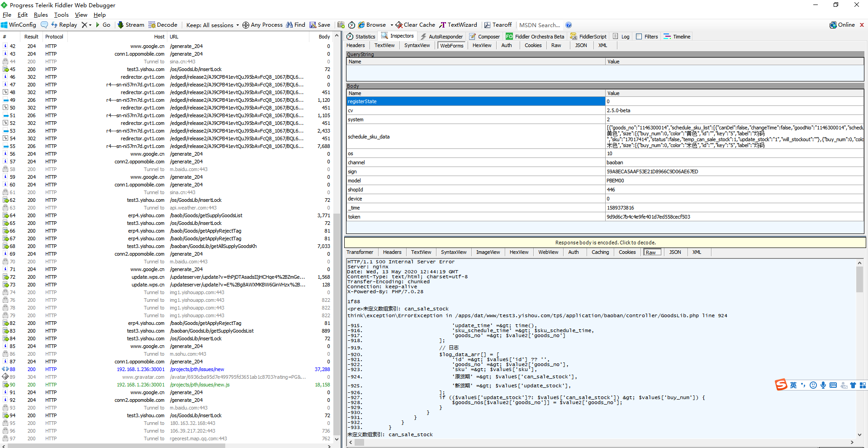Screen dimensions: 868x448
Task: Select request JSON inspector tab
Action: 581,45
